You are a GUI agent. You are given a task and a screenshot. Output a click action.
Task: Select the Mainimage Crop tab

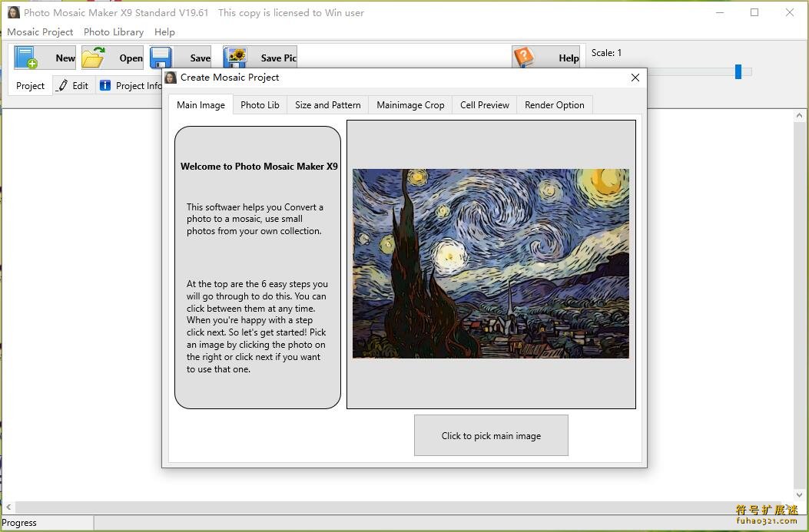[409, 104]
